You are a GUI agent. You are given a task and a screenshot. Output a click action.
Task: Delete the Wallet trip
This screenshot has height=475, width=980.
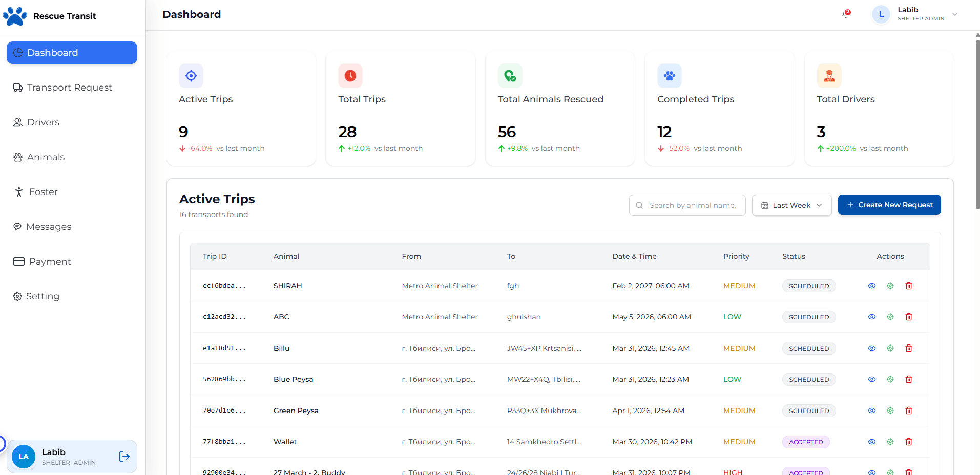point(909,442)
